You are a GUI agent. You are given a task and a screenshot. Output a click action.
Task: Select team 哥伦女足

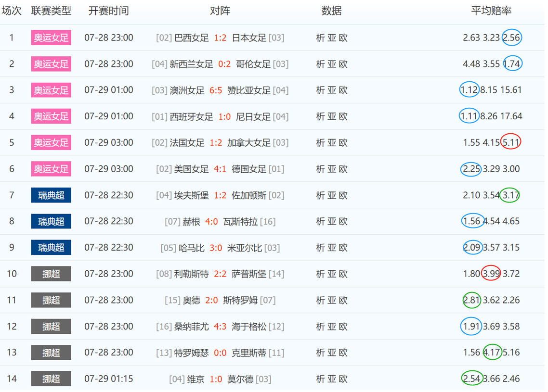(x=253, y=64)
